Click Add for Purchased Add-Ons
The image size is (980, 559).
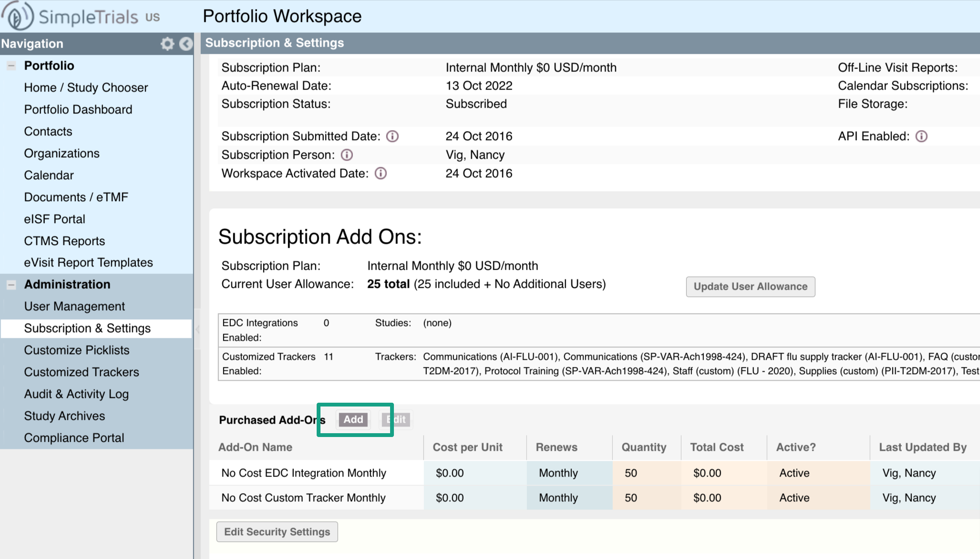[x=353, y=419]
